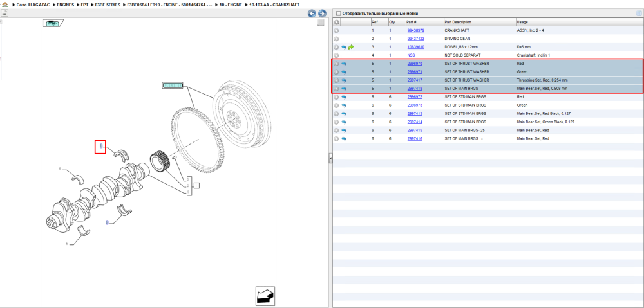Screen dimensions: 644x308
Task: Click the pin panel icon below the home icon
Action: [x=4, y=13]
